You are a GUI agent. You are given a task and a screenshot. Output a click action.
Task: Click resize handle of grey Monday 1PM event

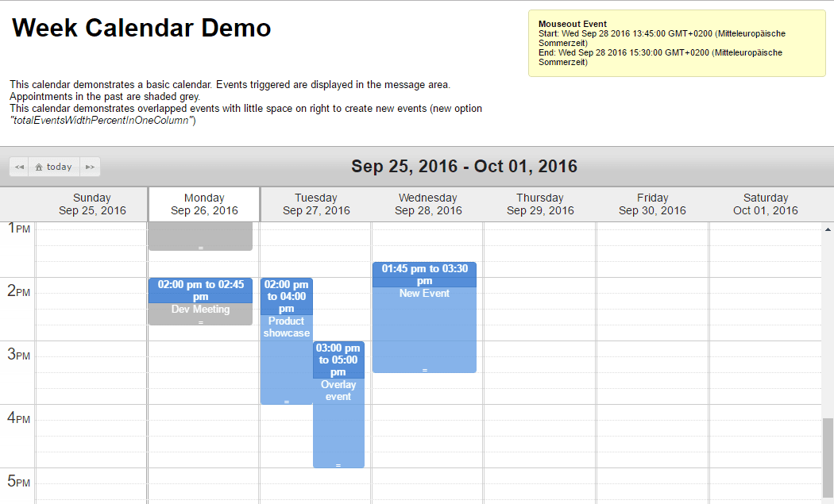(x=200, y=248)
